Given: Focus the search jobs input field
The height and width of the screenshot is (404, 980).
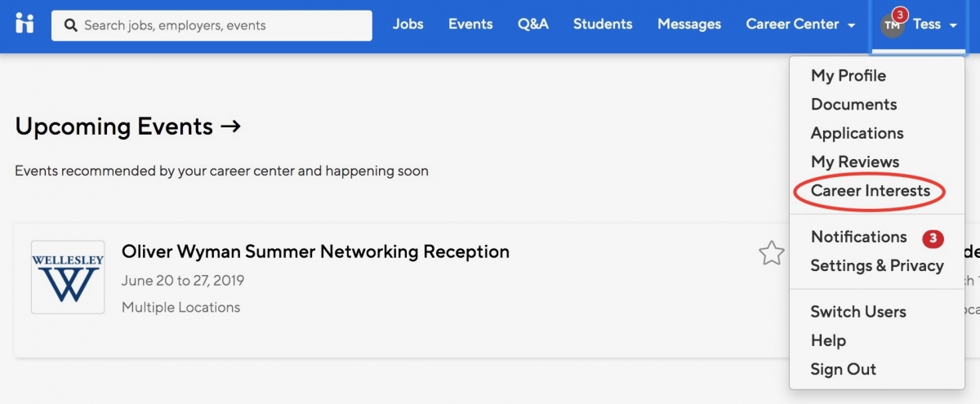Looking at the screenshot, I should point(212,25).
